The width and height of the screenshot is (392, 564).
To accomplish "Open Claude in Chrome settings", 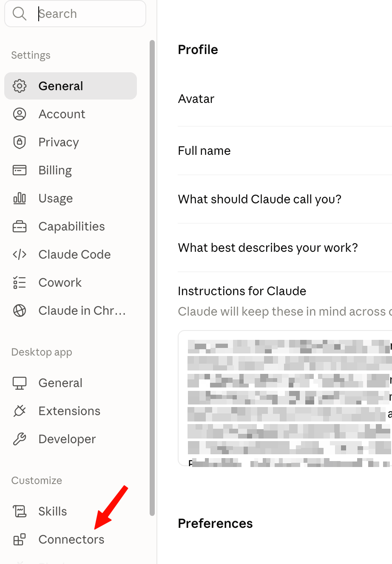I will tap(71, 310).
